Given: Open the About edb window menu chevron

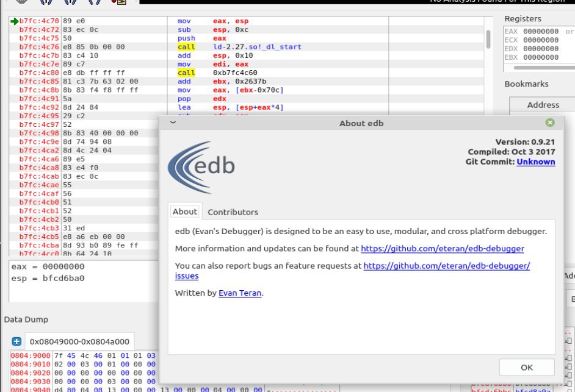Looking at the screenshot, I should tap(173, 123).
